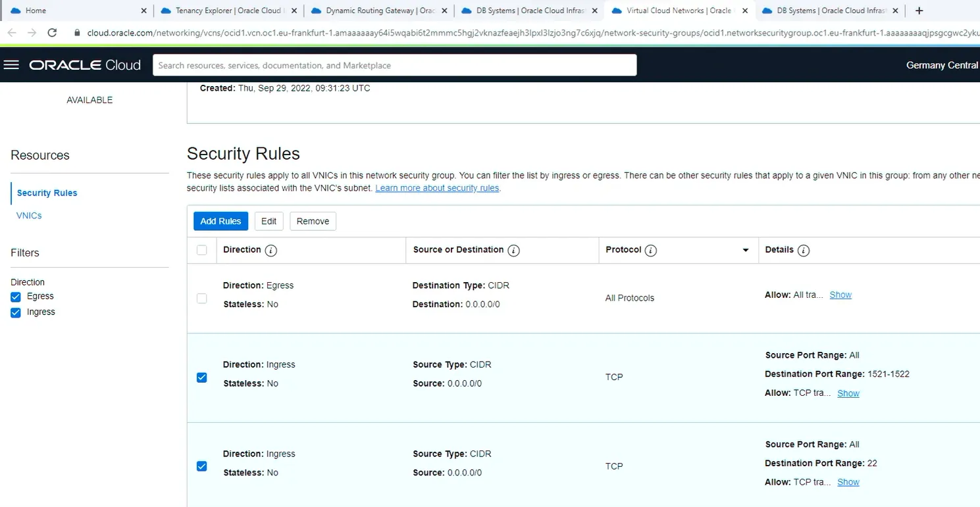Viewport: 980px width, 507px height.
Task: Uncheck the Ingress rule for port 22
Action: pyautogui.click(x=202, y=466)
